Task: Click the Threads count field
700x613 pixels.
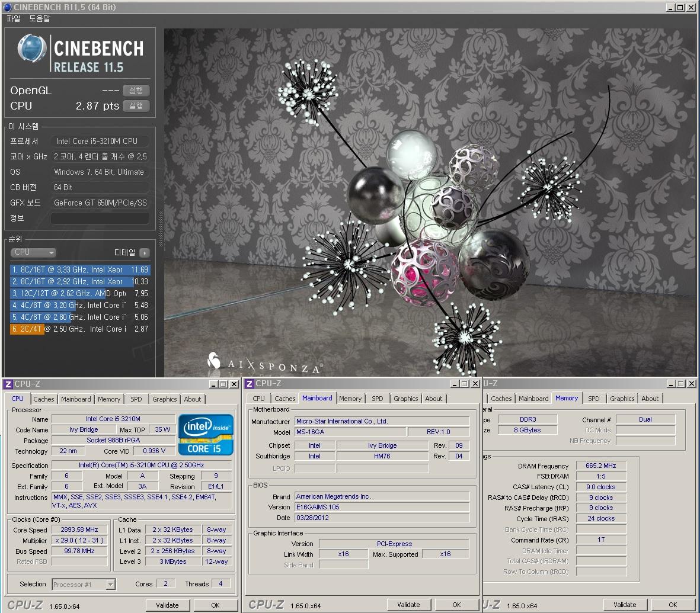Action: [x=220, y=583]
